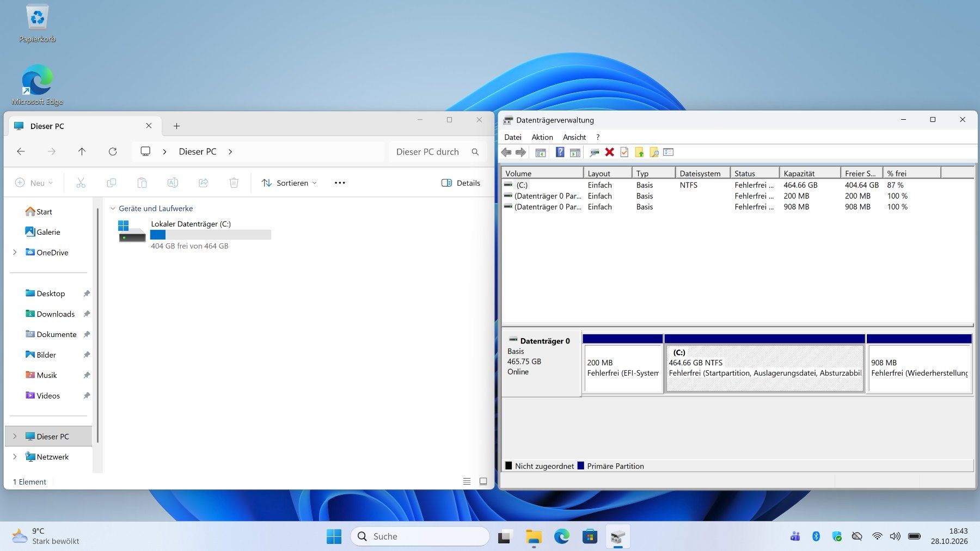Image resolution: width=980 pixels, height=551 pixels.
Task: Open the Task View taskbar icon
Action: (505, 536)
